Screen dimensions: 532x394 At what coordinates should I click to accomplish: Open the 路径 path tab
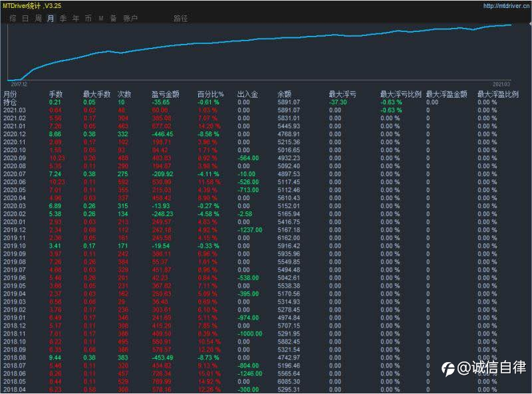pyautogui.click(x=180, y=19)
